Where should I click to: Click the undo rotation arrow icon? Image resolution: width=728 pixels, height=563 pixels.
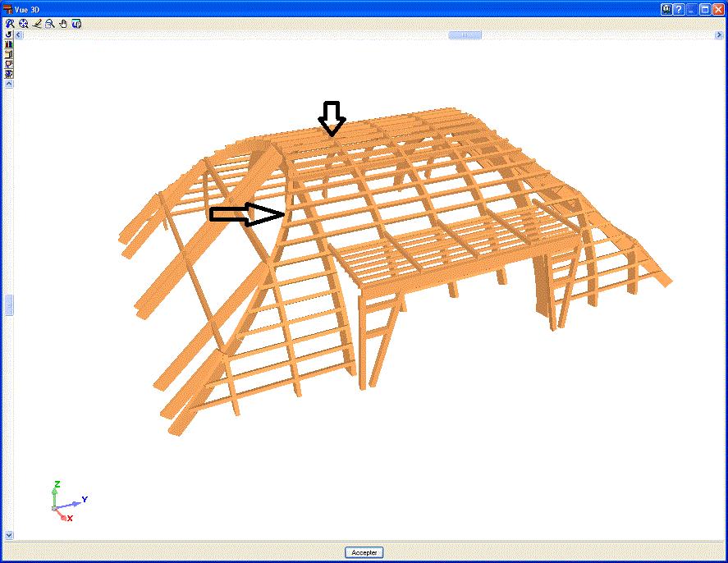pos(9,34)
